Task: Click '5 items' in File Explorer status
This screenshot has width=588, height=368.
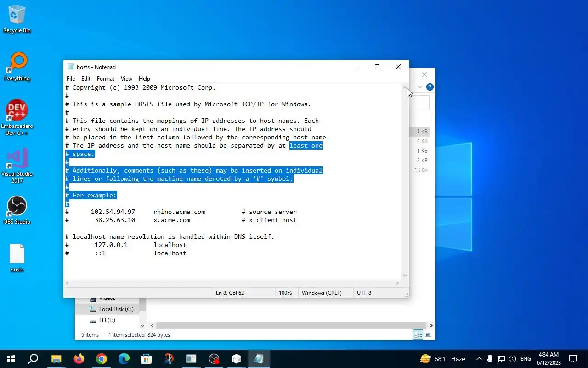Action: click(90, 335)
